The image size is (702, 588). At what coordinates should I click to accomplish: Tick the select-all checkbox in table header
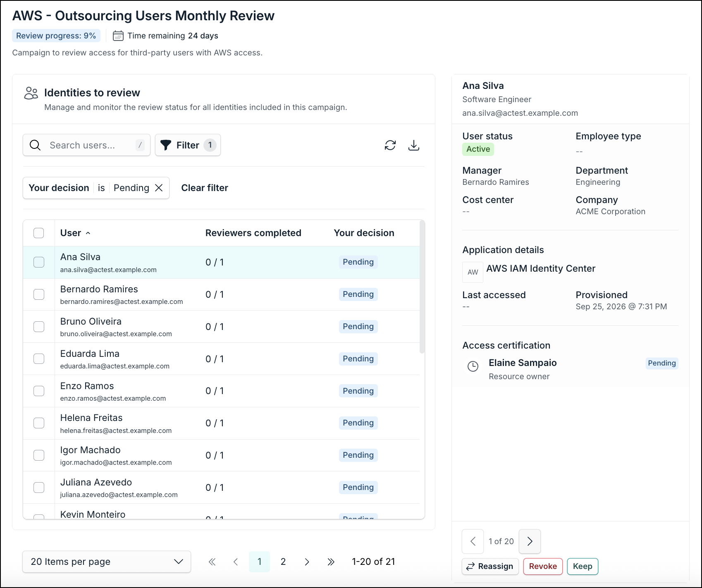[x=39, y=233]
